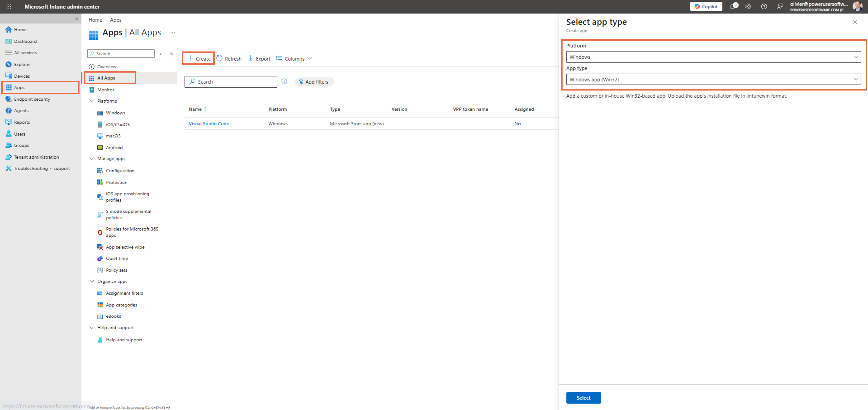Clear the Apps menu search with x
Image resolution: width=868 pixels, height=410 pixels.
click(x=161, y=54)
